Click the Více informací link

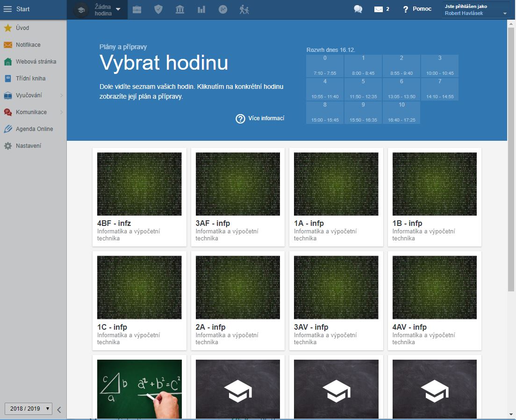(260, 118)
